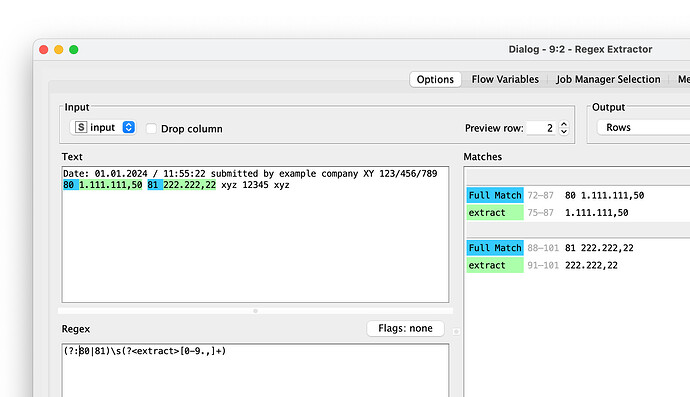The width and height of the screenshot is (690, 397).
Task: Enable the Drop column checkbox
Action: point(151,129)
